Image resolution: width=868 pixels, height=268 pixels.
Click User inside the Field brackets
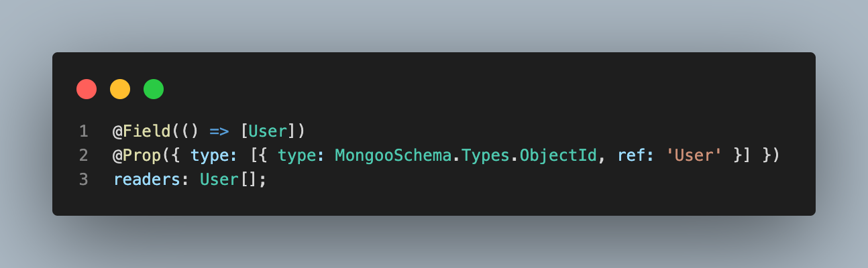coord(266,130)
